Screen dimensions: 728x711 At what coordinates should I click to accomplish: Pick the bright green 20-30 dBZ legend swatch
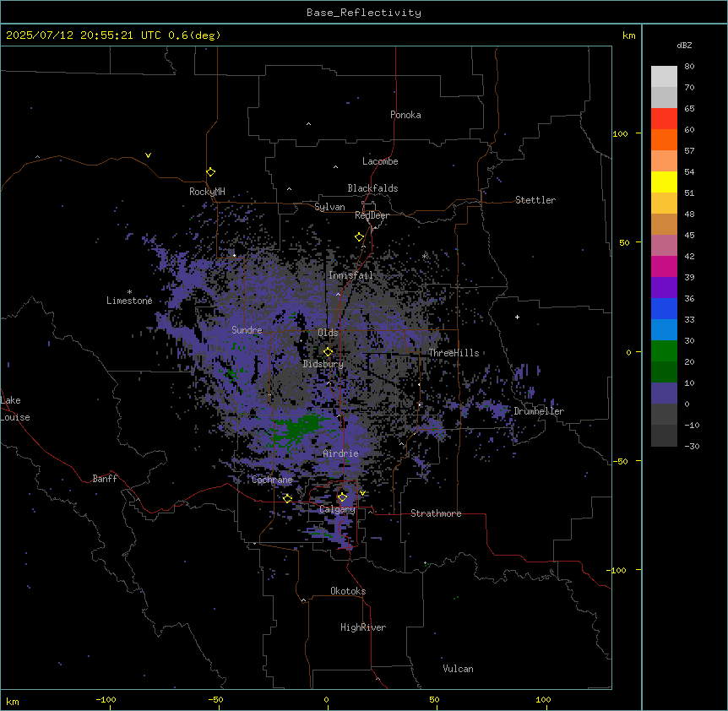664,351
